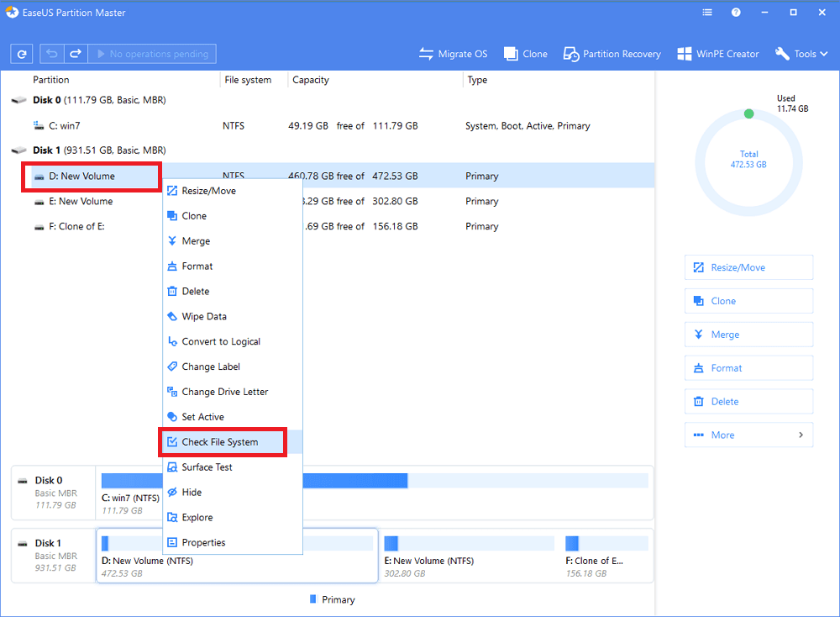The width and height of the screenshot is (840, 617).
Task: Choose Check File System from the context menu
Action: (x=220, y=442)
